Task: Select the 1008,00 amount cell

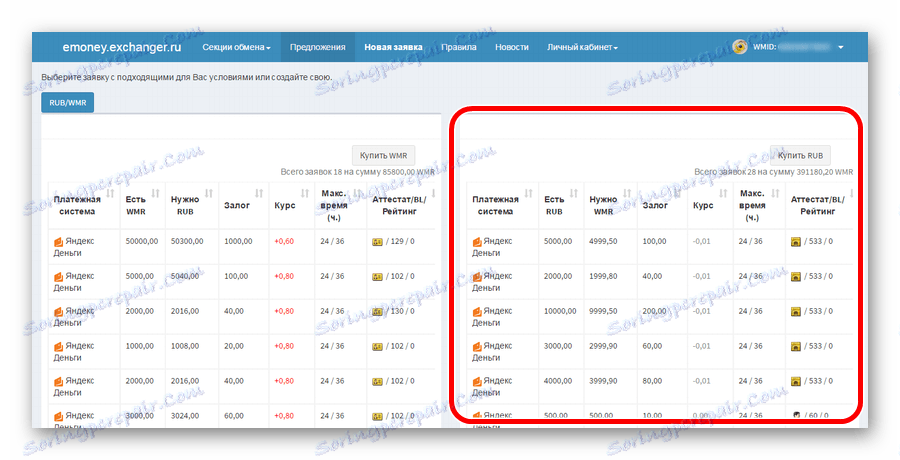Action: [x=185, y=346]
